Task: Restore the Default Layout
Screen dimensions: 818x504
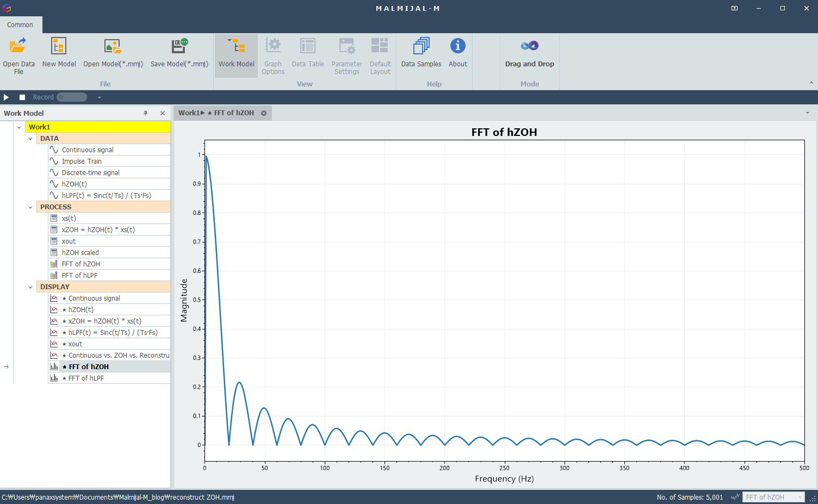Action: [380, 56]
